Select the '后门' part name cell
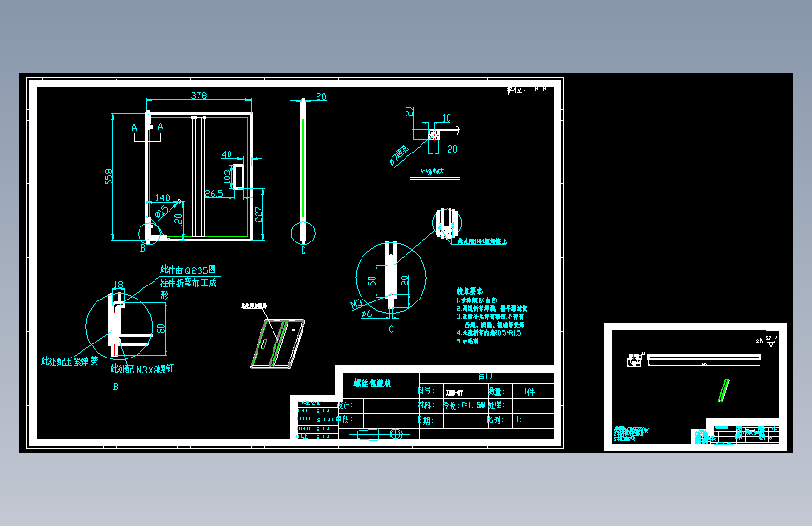Screen dimensions: 812x526 click(x=485, y=376)
